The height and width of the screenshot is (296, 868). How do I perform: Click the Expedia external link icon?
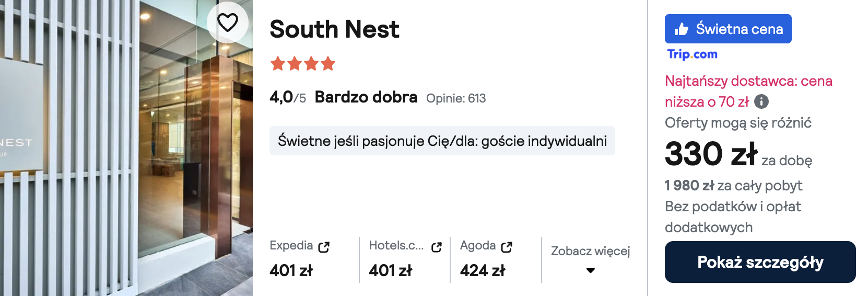pos(324,247)
